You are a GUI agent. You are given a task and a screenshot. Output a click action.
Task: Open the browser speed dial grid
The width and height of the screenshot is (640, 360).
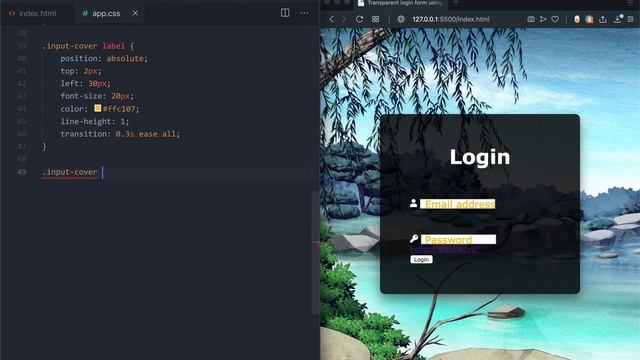tap(376, 19)
